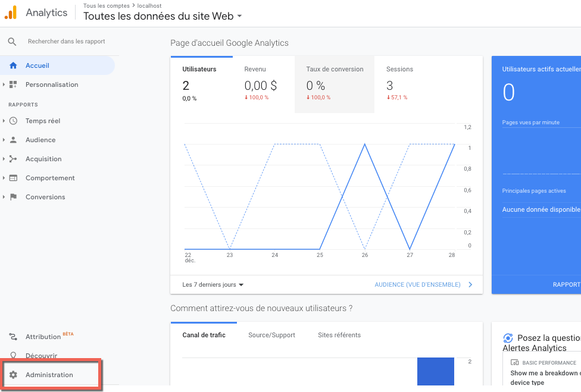Click the Acquisition branching icon
This screenshot has height=392, width=581.
click(x=13, y=159)
